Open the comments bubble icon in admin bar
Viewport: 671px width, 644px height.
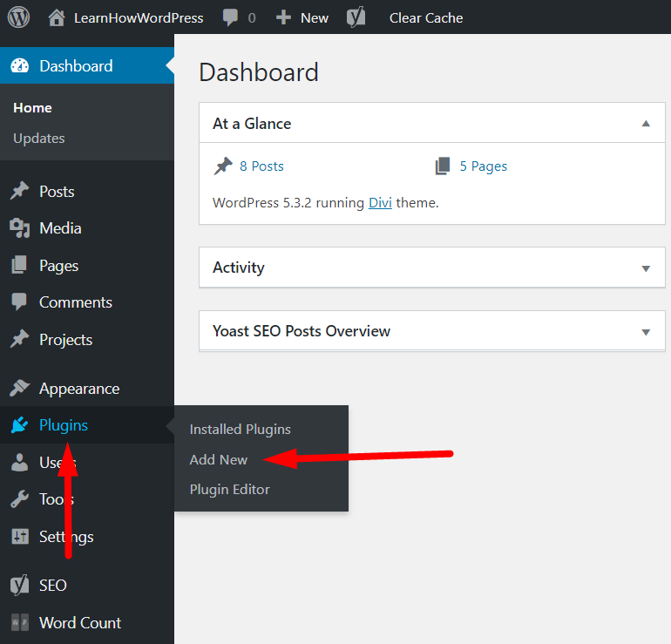230,18
